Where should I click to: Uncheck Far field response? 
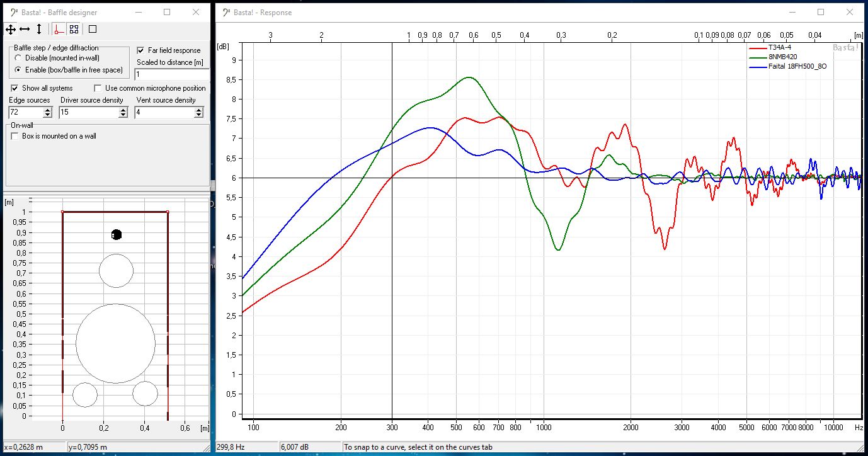tap(140, 50)
